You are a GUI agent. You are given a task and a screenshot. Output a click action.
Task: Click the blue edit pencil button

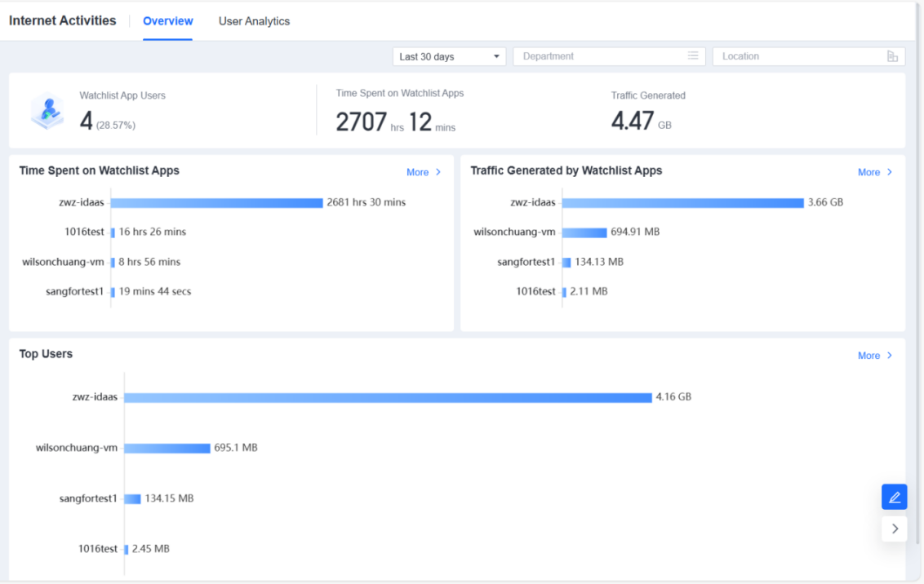tap(894, 497)
